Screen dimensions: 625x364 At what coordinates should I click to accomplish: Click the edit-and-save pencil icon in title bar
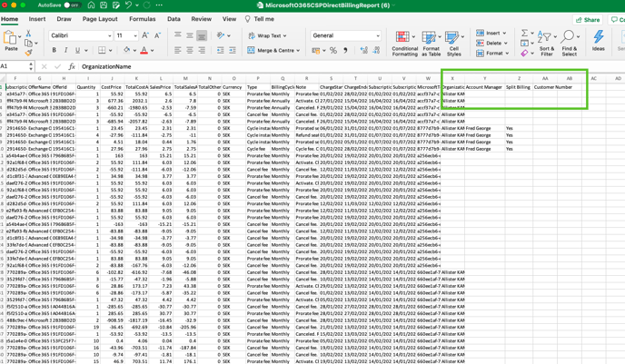point(116,5)
